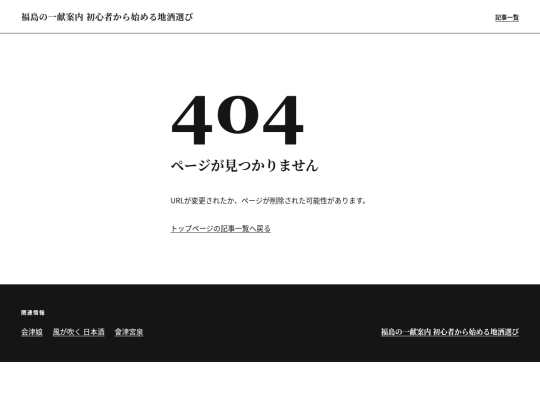
Task: Open the site title link in header
Action: tap(107, 17)
